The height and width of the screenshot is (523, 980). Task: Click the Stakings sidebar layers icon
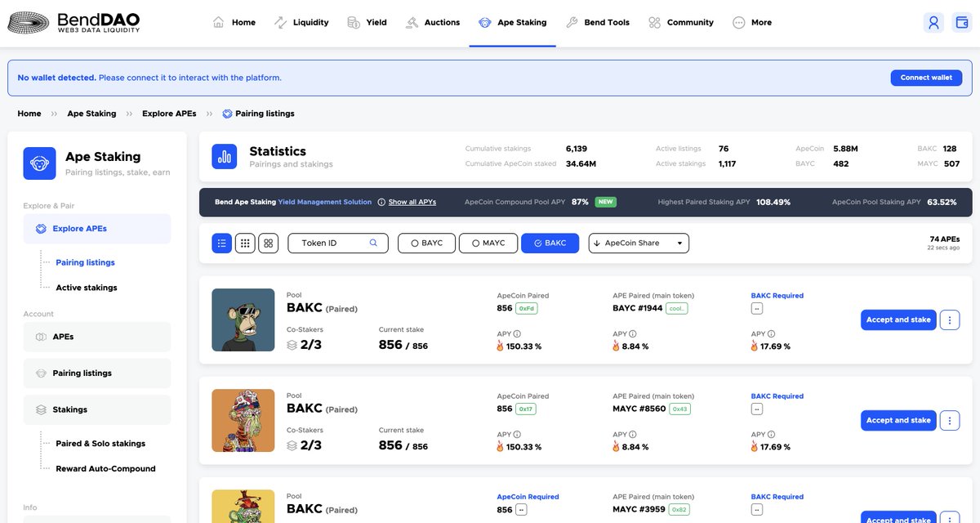click(x=41, y=409)
